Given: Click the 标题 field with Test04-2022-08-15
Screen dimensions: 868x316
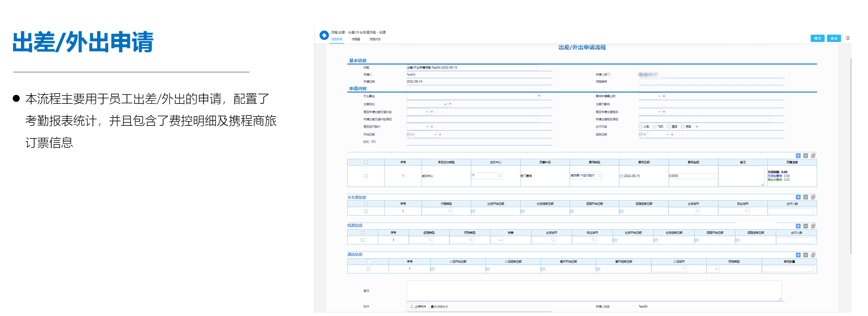Looking at the screenshot, I should point(472,67).
